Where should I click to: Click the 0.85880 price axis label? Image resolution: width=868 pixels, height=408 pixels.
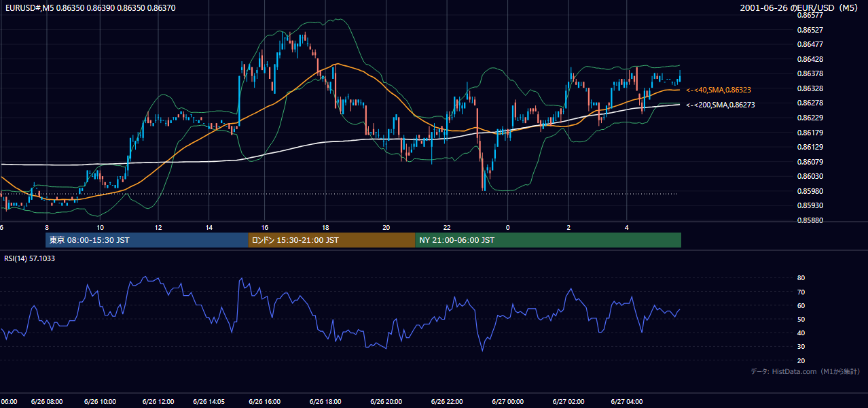[811, 220]
